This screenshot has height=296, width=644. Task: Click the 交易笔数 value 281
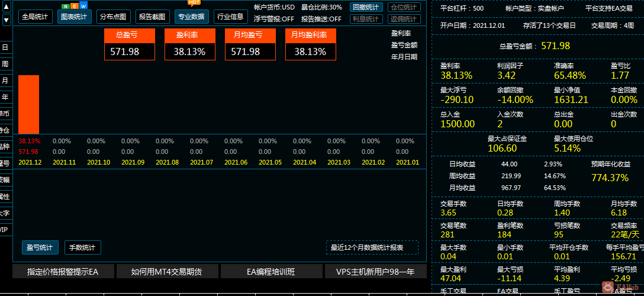point(447,235)
